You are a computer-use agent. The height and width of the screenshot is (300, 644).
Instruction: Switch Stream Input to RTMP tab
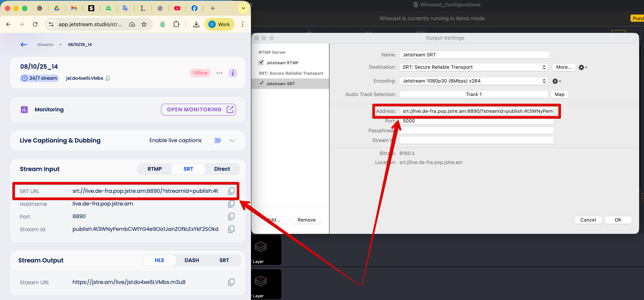point(154,169)
